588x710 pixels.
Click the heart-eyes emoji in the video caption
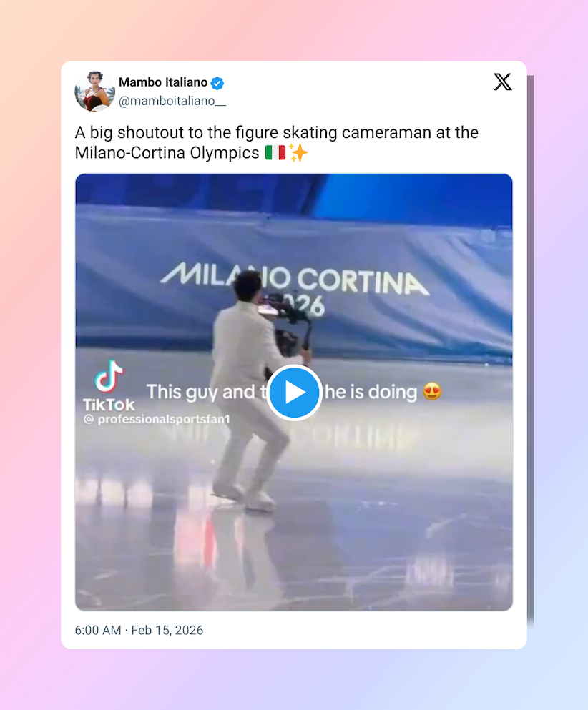pyautogui.click(x=432, y=392)
